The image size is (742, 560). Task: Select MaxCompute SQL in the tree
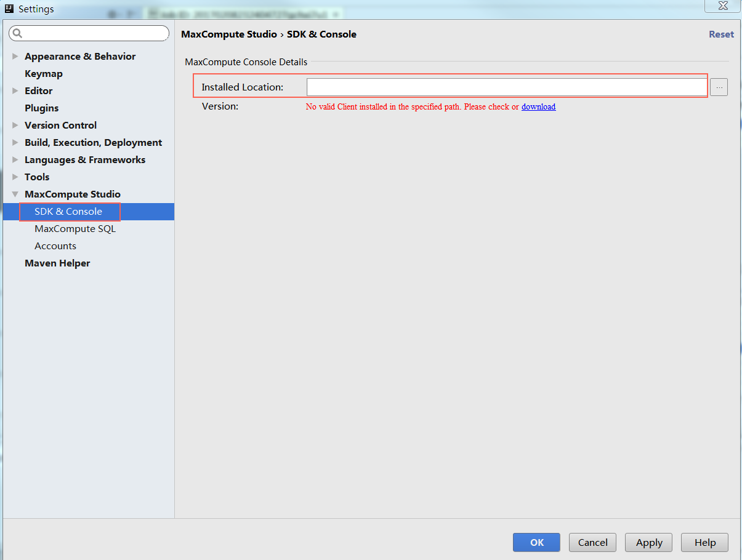(x=75, y=229)
